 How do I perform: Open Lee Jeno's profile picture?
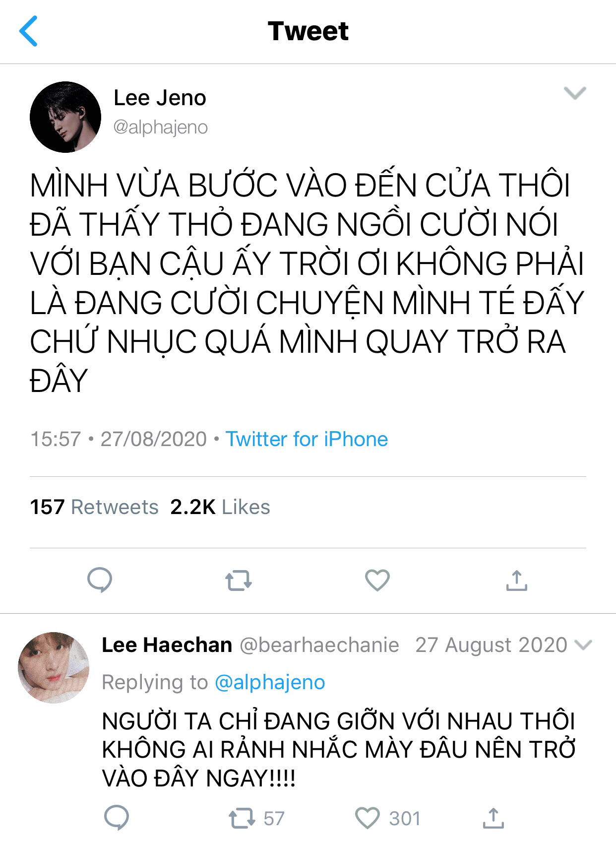(65, 117)
